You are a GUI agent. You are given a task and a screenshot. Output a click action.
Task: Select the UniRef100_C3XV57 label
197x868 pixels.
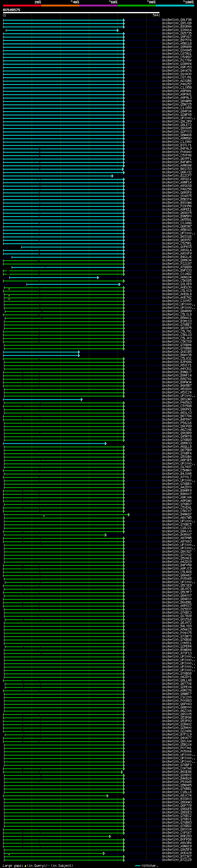click(x=176, y=301)
